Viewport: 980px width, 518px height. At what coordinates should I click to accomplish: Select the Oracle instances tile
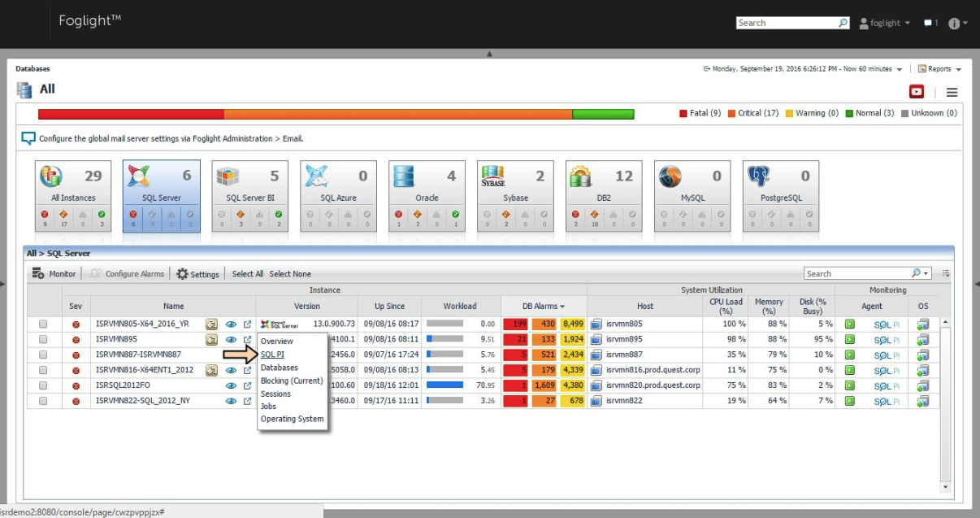coord(427,196)
